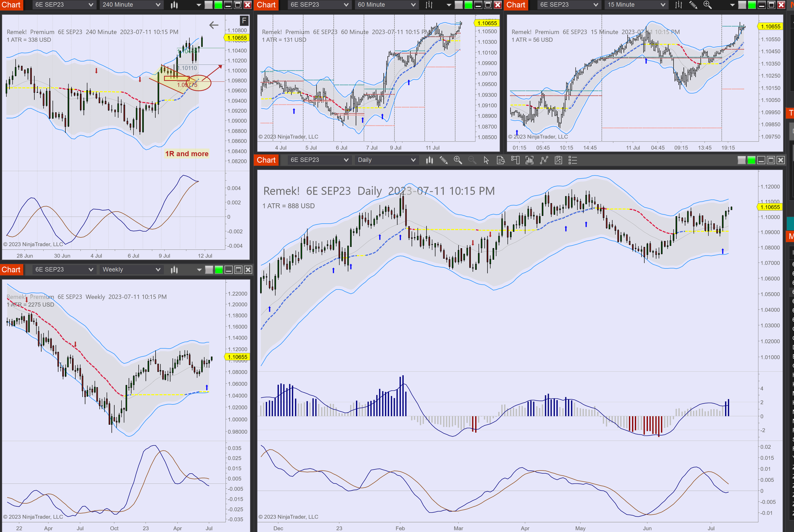Image resolution: width=794 pixels, height=532 pixels.
Task: Click the left arrow on 240 Minute chart
Action: coord(213,25)
